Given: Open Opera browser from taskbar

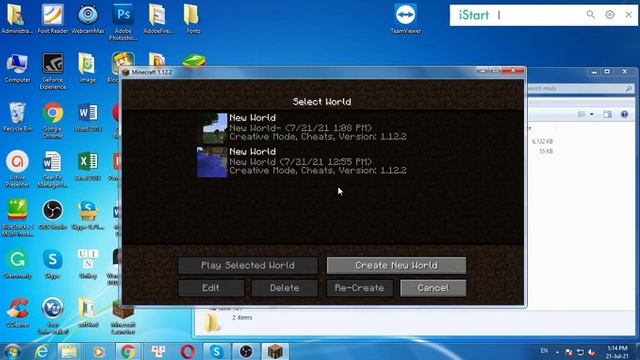Looking at the screenshot, I should pyautogui.click(x=187, y=351).
